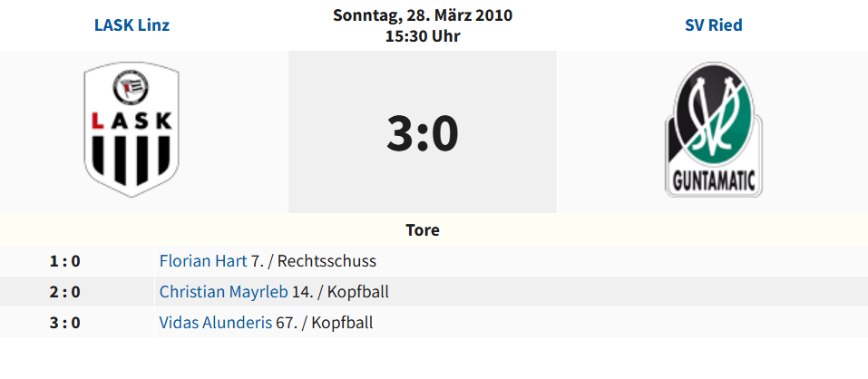Click the 15:30 Uhr kickoff time

coord(423,36)
